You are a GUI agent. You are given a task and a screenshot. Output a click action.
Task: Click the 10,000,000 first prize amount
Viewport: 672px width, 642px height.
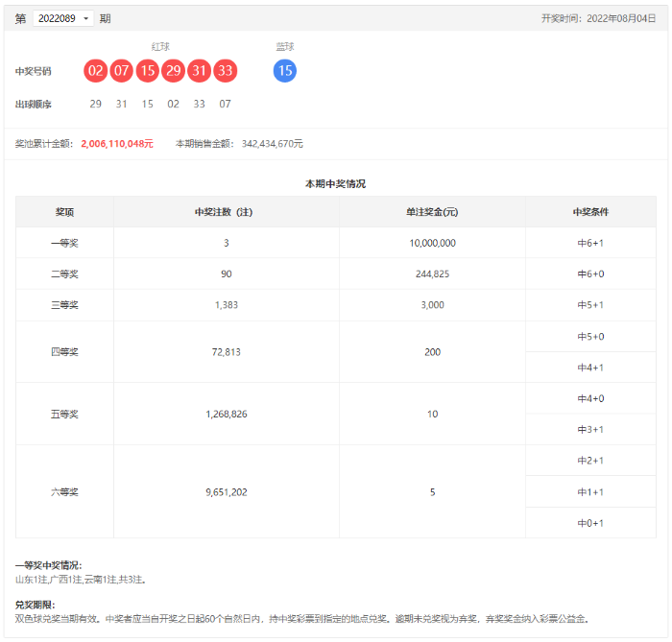click(432, 243)
